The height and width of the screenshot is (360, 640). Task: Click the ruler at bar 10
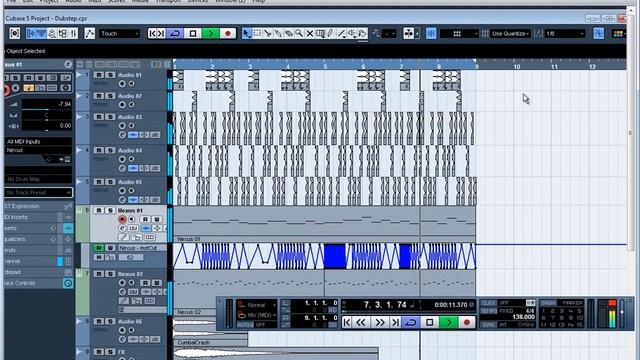[x=517, y=66]
